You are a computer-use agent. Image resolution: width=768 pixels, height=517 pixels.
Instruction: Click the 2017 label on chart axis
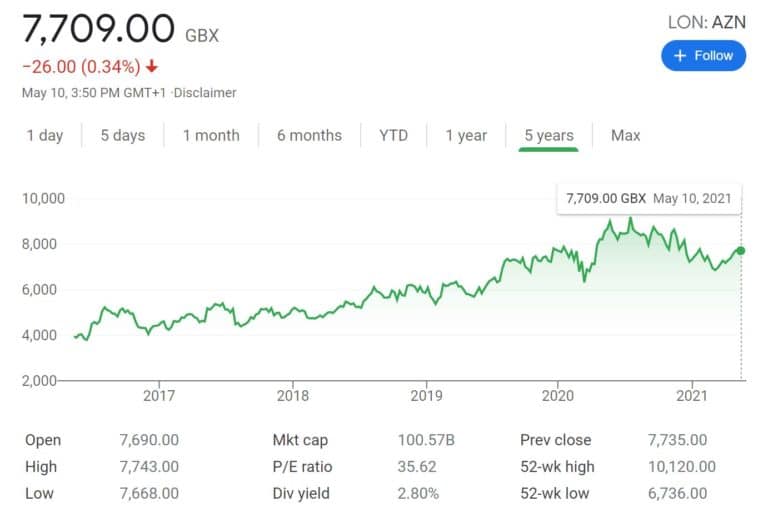(x=159, y=396)
